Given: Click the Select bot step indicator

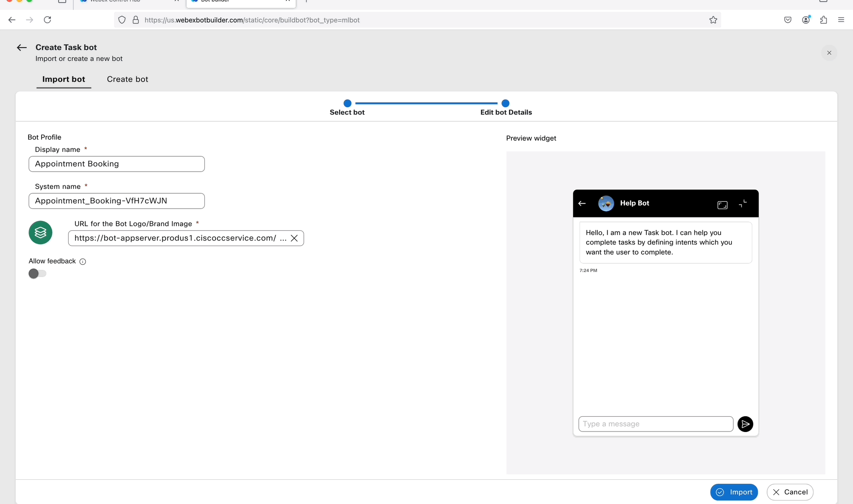Looking at the screenshot, I should pyautogui.click(x=348, y=104).
